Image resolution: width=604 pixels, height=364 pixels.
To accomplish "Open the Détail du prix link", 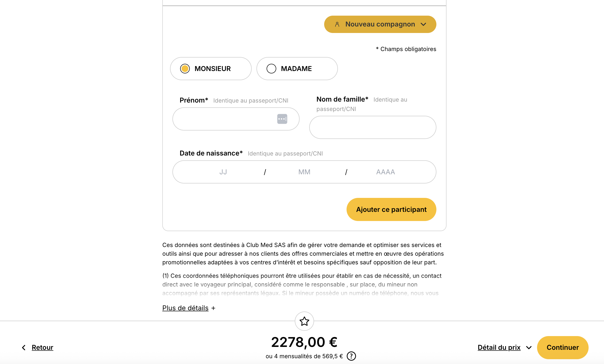I will click(499, 347).
